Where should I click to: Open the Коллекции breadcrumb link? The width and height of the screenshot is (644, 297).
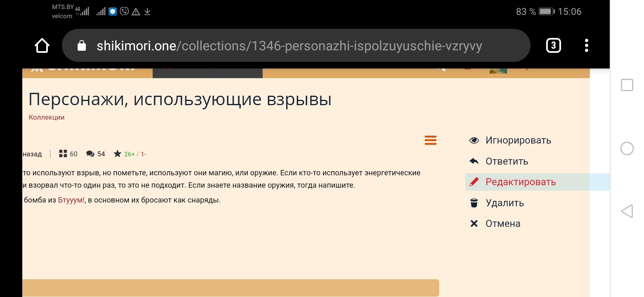tap(47, 117)
